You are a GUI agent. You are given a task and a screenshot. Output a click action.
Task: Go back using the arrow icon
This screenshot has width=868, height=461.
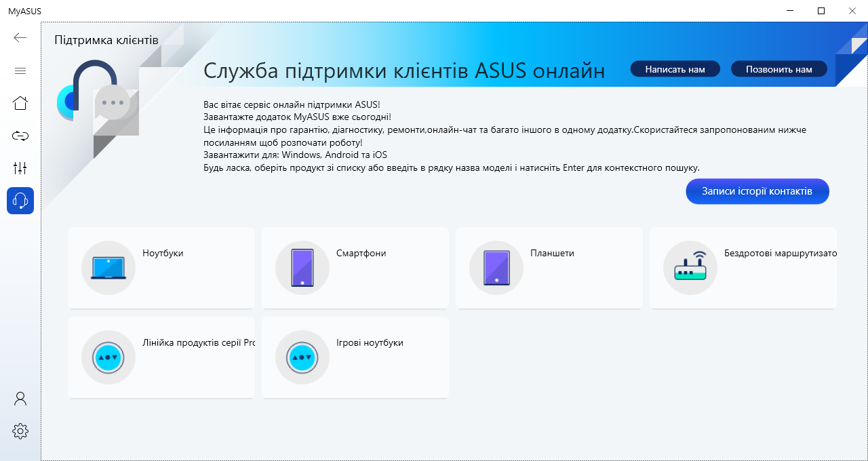point(20,37)
